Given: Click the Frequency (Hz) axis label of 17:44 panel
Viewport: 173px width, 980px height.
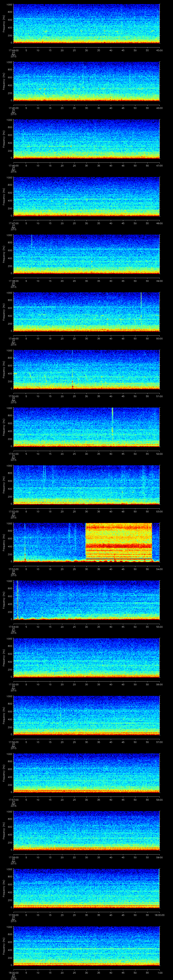Looking at the screenshot, I should pyautogui.click(x=4, y=24).
